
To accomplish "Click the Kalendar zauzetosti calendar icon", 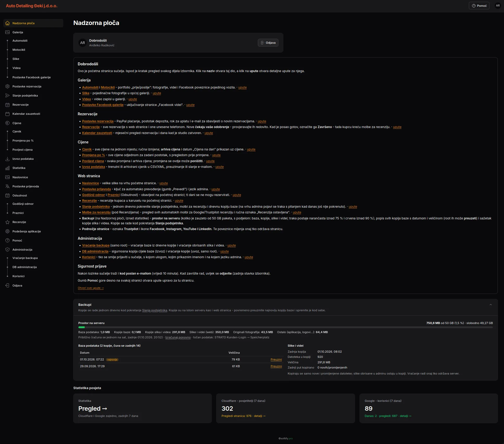I will coord(8,114).
